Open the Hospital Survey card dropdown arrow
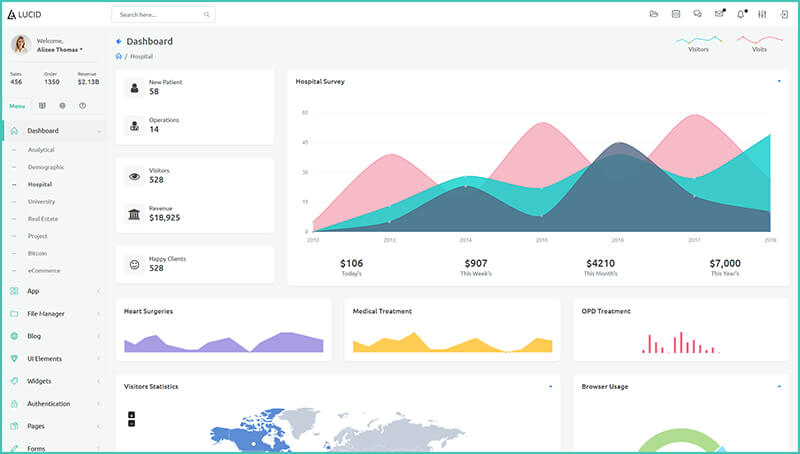800x454 pixels. pyautogui.click(x=778, y=81)
